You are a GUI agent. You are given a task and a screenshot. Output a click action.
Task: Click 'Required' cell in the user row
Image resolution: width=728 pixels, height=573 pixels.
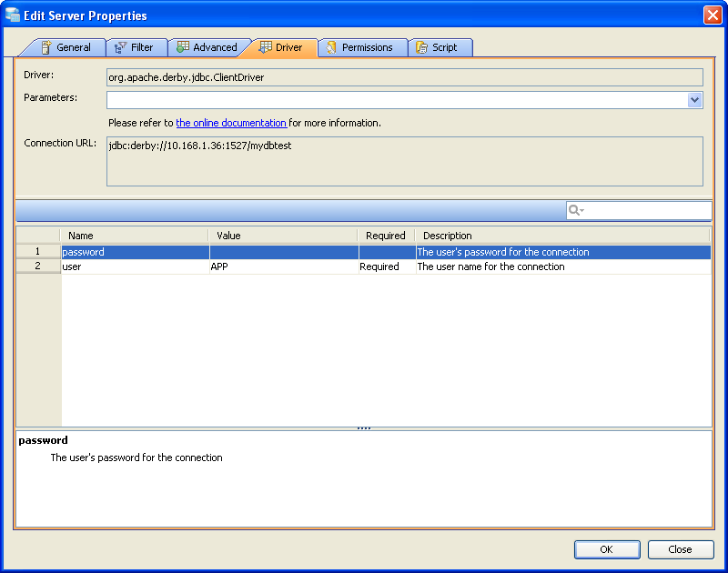click(x=388, y=266)
